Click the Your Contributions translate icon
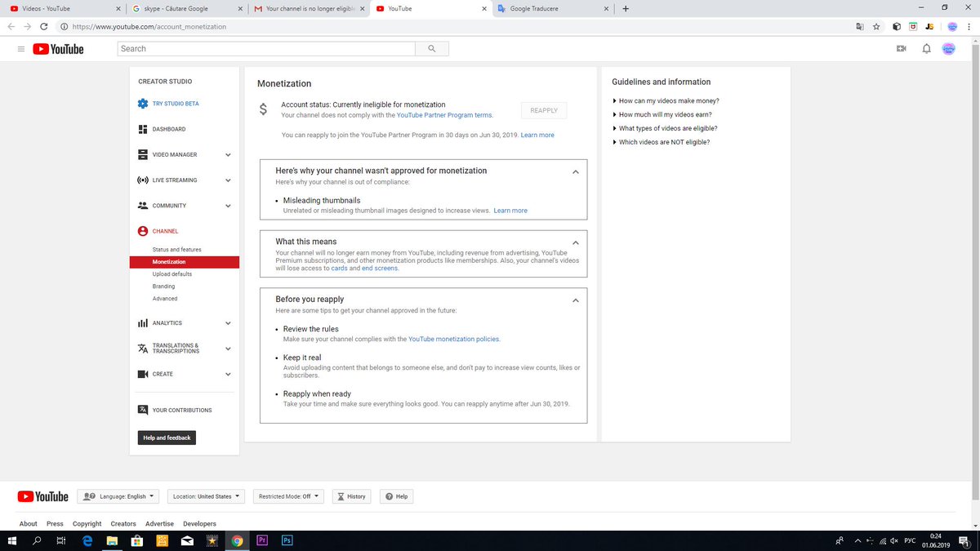 pos(143,410)
